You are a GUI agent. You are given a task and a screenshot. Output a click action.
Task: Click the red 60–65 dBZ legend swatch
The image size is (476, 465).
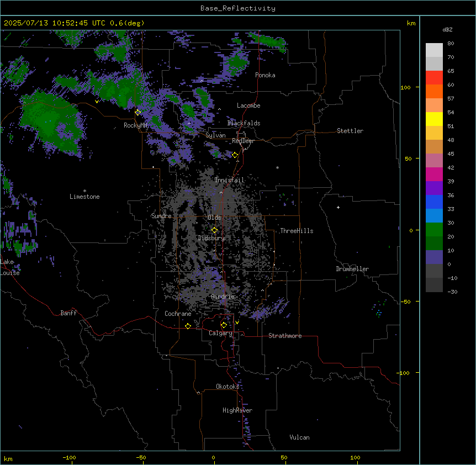[434, 78]
